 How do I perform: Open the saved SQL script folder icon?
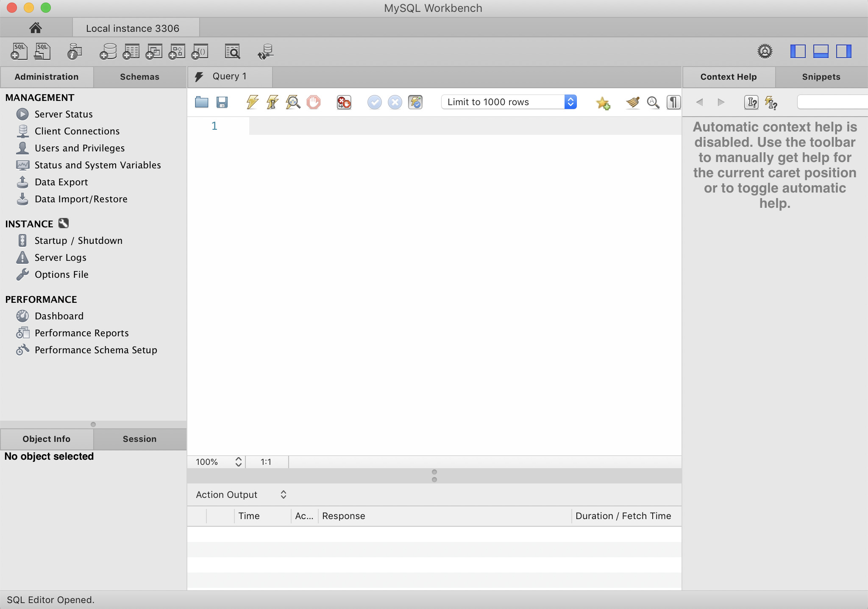201,102
